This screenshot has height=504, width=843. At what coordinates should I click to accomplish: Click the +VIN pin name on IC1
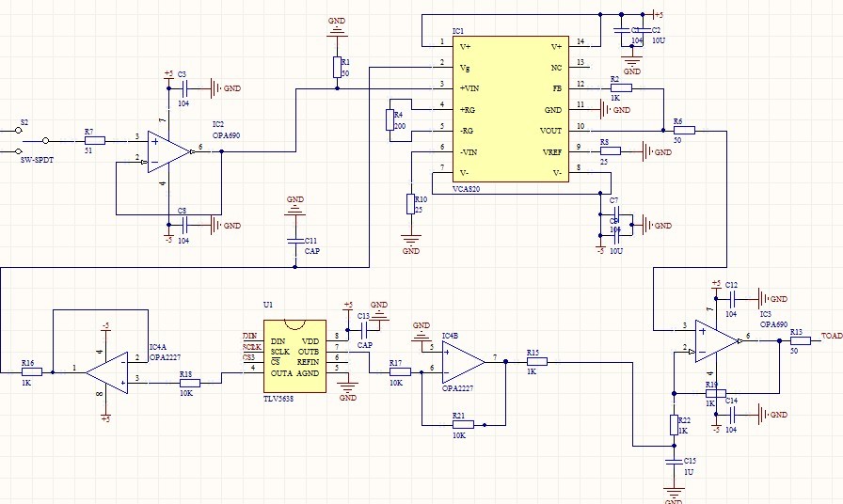(469, 88)
